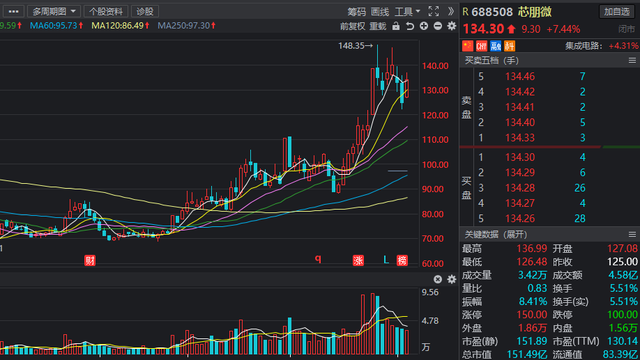The image size is (640, 360).
Task: Open chart settings gear icon
Action: (451, 26)
